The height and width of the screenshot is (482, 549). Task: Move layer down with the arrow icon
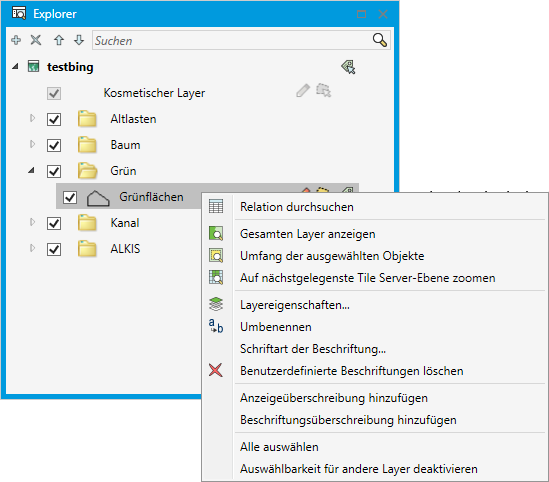click(79, 40)
